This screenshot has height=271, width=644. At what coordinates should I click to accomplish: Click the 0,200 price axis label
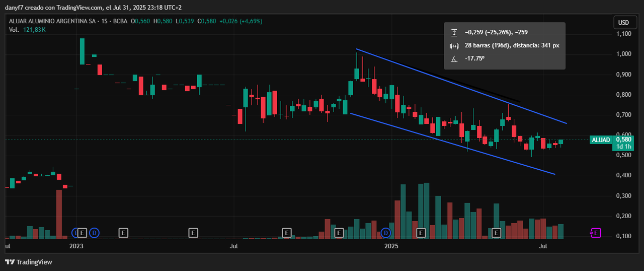click(x=623, y=216)
